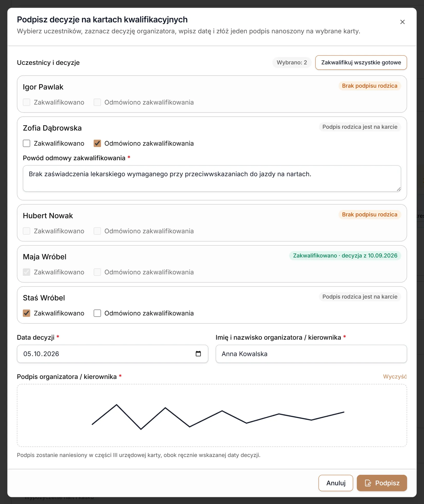
Task: Close the dialog with the X icon
Action: tap(402, 22)
